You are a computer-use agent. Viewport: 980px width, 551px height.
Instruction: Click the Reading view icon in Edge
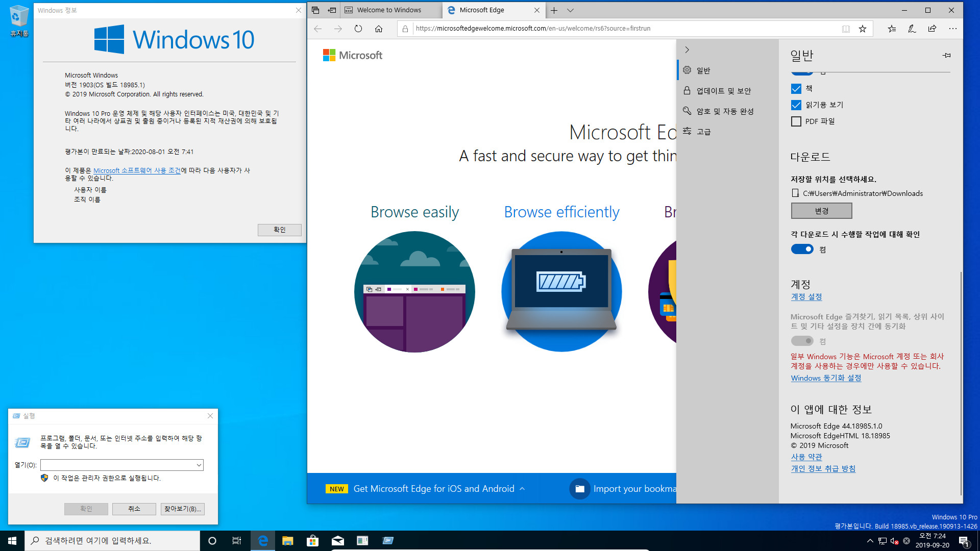[846, 28]
